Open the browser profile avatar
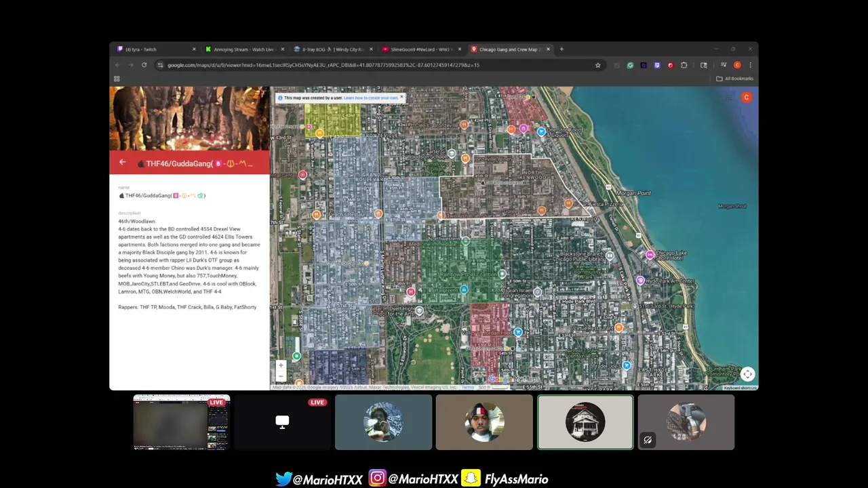868x488 pixels. pyautogui.click(x=737, y=65)
